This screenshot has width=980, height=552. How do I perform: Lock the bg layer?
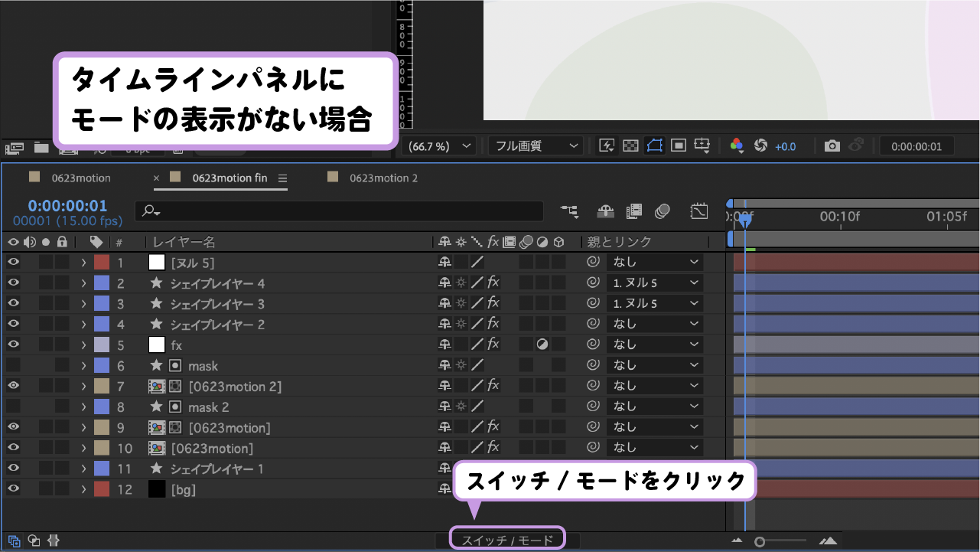(x=62, y=488)
